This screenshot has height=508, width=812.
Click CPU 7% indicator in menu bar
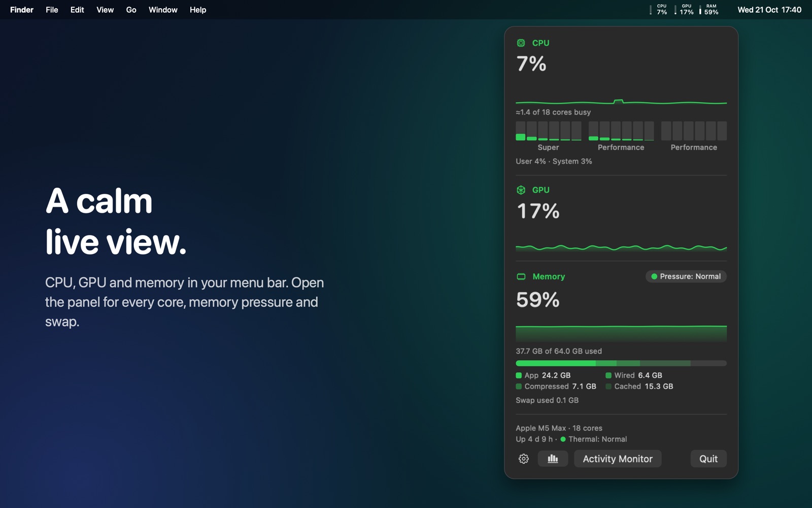[659, 10]
